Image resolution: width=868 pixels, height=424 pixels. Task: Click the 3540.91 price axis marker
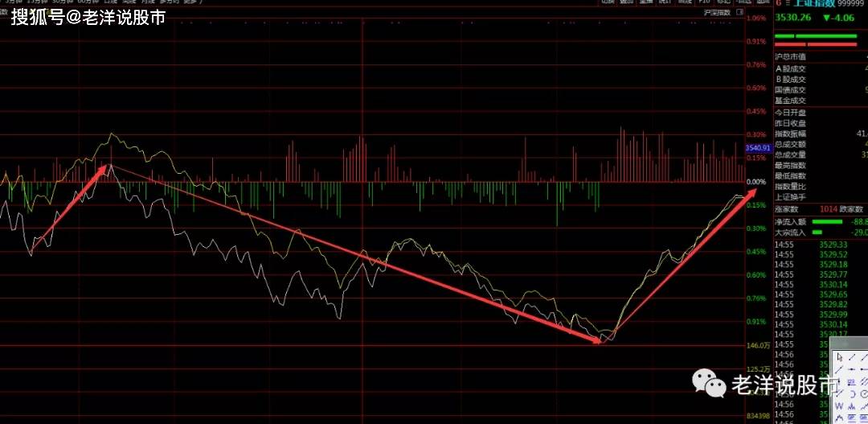tap(758, 148)
